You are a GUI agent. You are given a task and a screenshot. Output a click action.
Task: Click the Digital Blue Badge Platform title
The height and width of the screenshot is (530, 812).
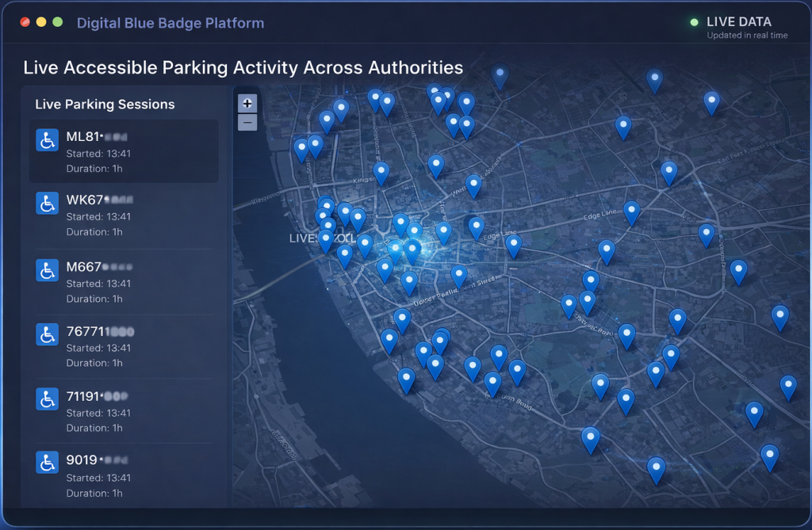click(x=170, y=23)
